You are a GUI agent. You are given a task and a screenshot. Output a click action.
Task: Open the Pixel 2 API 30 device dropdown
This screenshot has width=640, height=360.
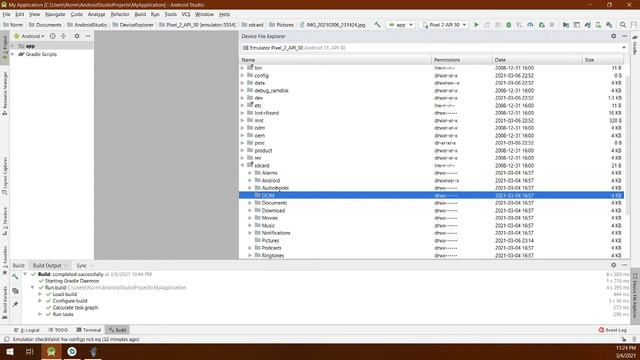(x=444, y=25)
